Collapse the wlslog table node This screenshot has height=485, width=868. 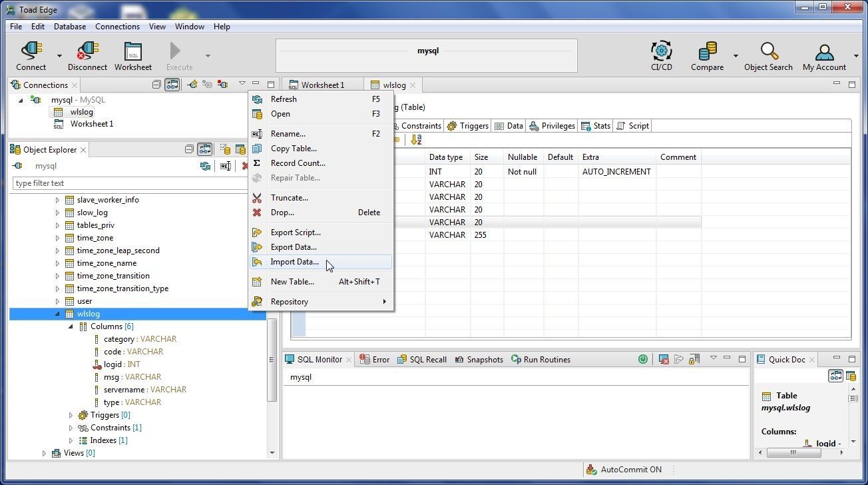click(57, 314)
